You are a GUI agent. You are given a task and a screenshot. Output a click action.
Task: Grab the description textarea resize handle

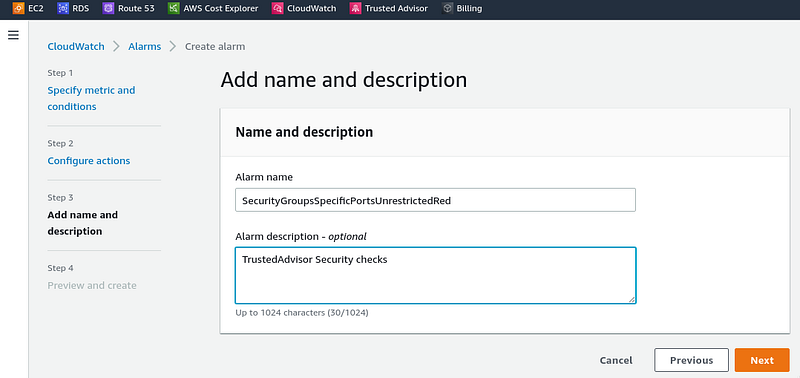[632, 299]
